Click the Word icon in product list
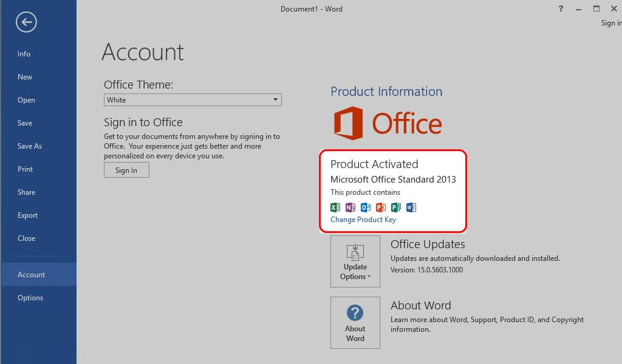The image size is (622, 364). pos(411,207)
